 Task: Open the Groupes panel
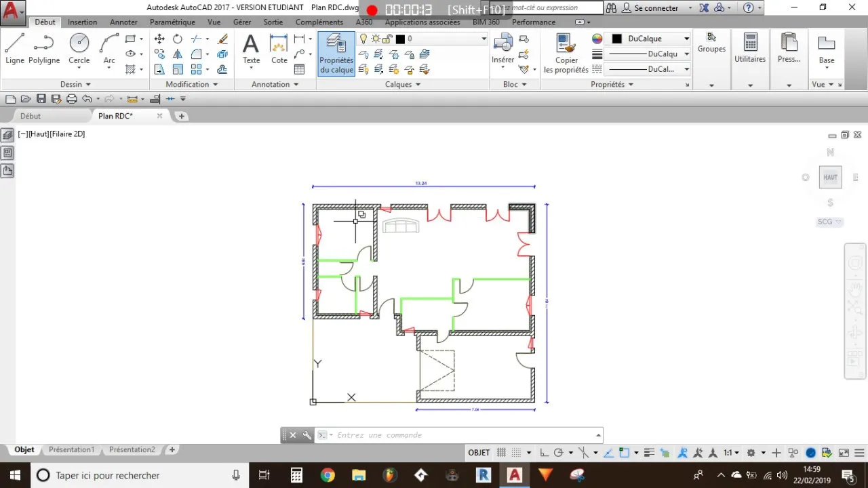coord(711,42)
